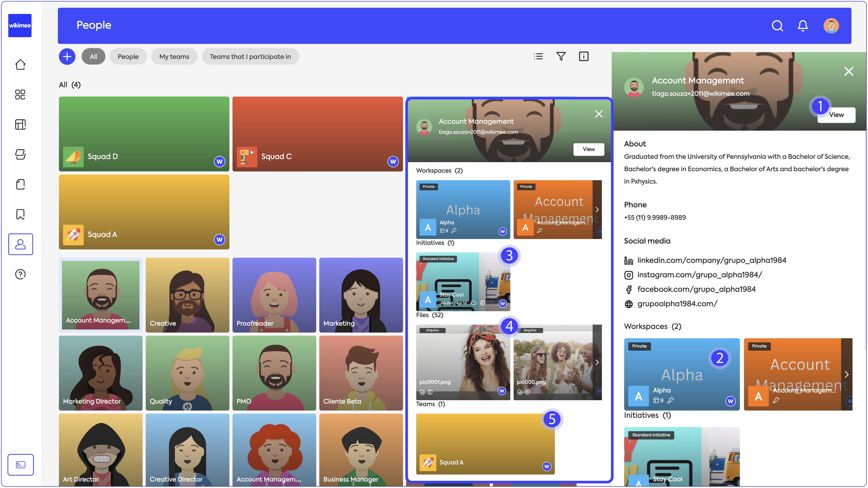868x488 pixels.
Task: Open pic0001.png file thumbnail
Action: (x=463, y=362)
